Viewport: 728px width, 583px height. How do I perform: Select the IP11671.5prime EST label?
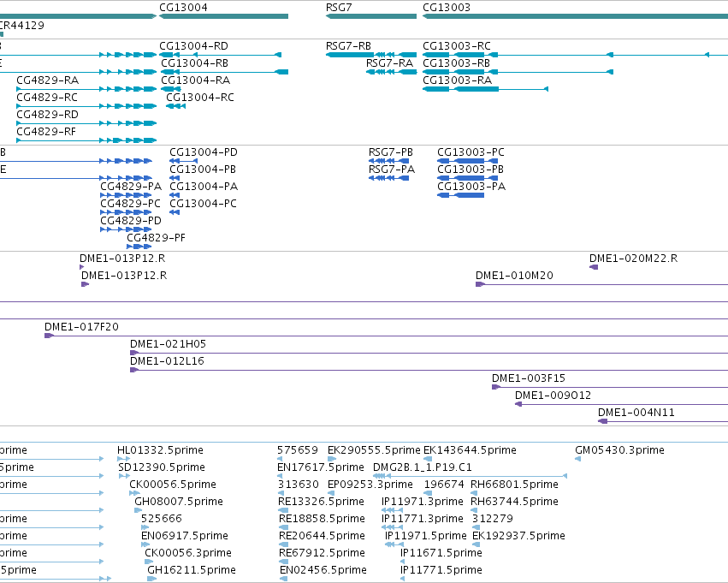coord(441,554)
